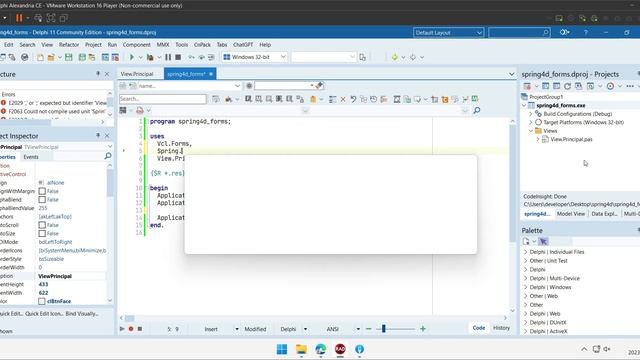Open the name... method dropdown in editor
The image size is (640, 360).
point(237,86)
